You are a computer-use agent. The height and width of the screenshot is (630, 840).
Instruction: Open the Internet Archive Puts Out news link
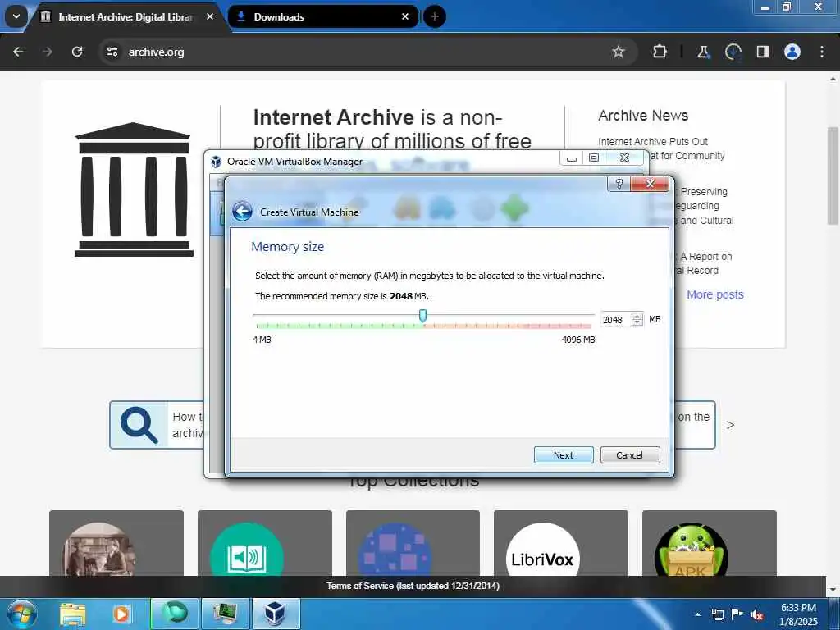652,141
